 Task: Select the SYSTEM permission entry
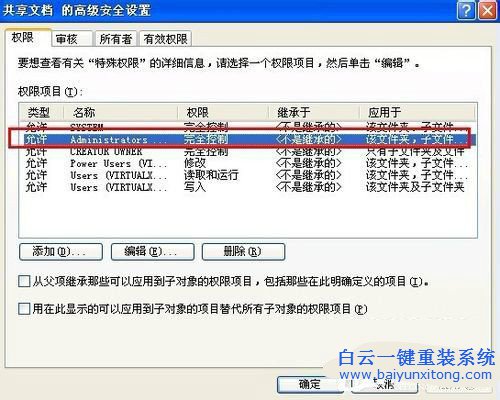click(248, 127)
